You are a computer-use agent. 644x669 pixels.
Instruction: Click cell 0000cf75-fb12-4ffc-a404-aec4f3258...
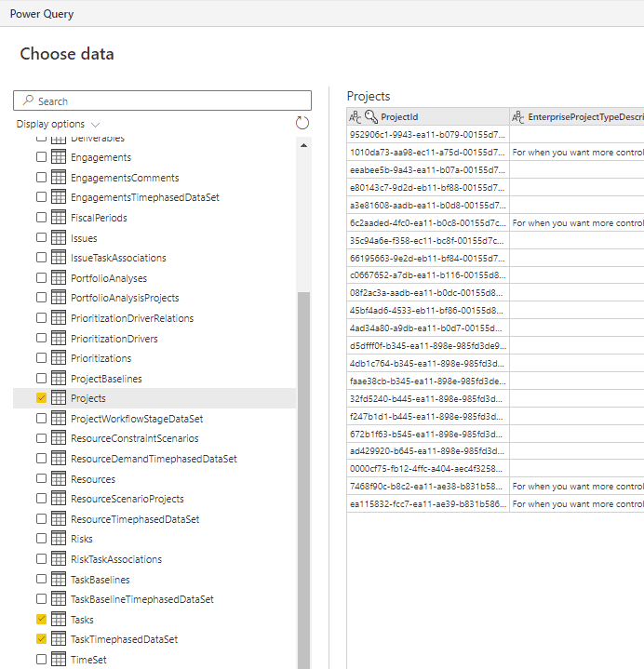click(428, 468)
